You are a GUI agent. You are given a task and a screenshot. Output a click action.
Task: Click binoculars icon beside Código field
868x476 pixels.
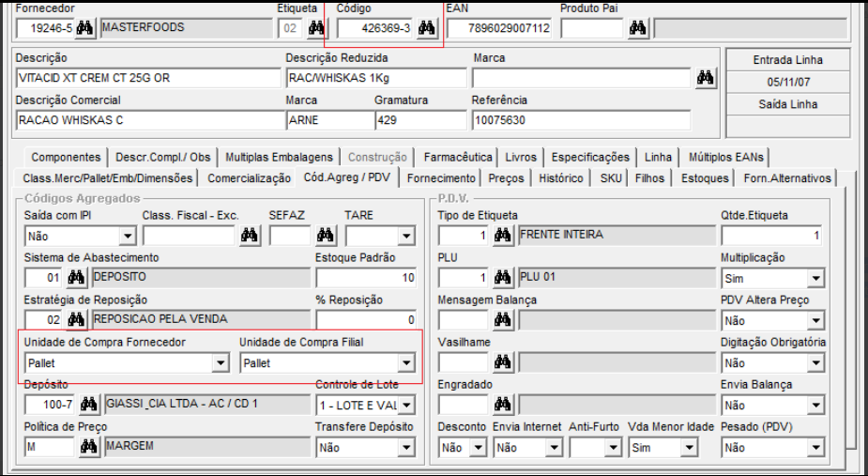pos(426,28)
